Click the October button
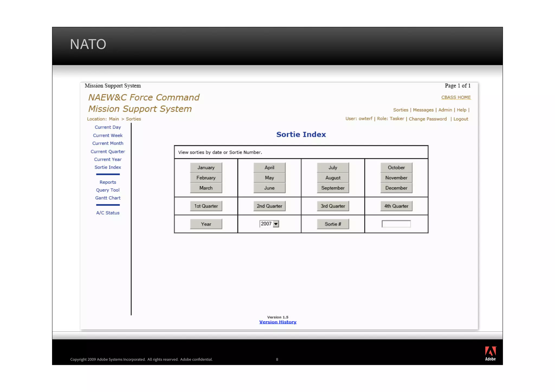Viewport: 555px width, 392px height. [x=396, y=167]
